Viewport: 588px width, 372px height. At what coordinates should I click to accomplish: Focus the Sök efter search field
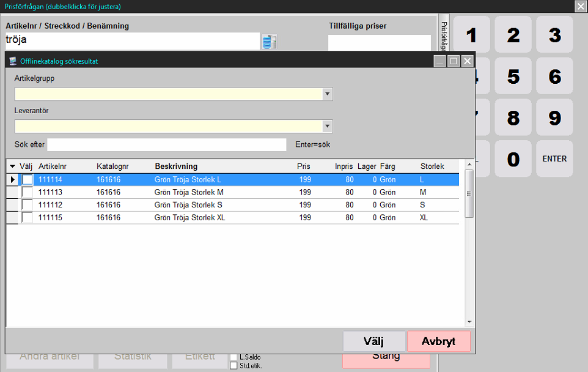tap(166, 144)
